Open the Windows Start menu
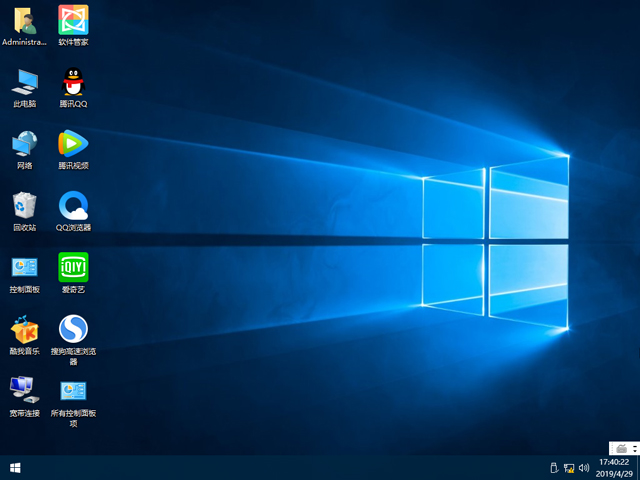Viewport: 640px width, 480px height. click(x=15, y=468)
